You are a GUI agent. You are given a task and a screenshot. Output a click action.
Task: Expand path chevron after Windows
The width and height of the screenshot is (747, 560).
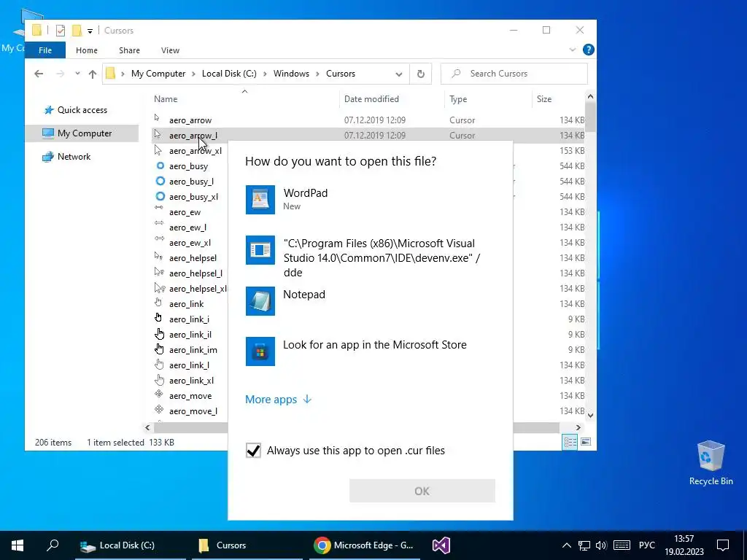click(318, 74)
